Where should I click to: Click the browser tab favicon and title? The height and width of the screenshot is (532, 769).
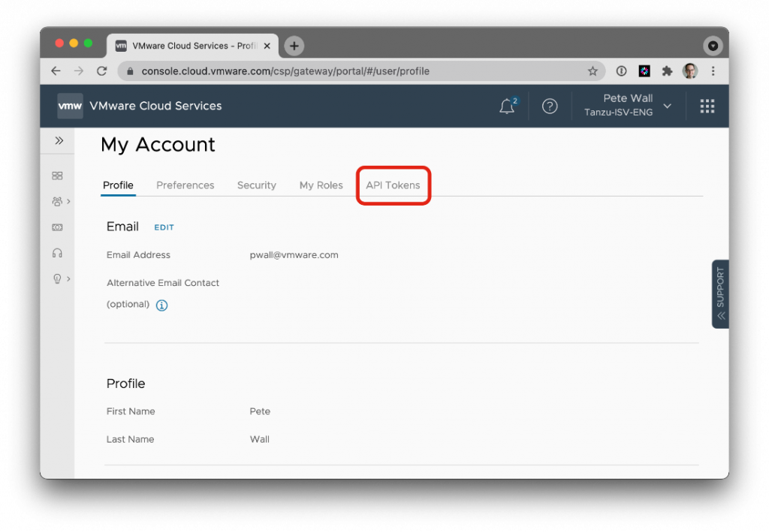pos(186,46)
